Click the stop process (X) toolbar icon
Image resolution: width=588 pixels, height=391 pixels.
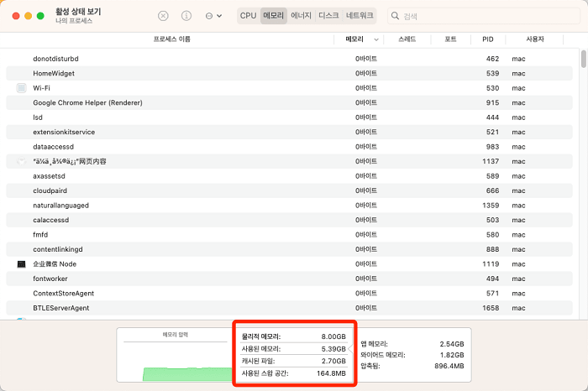pos(163,16)
